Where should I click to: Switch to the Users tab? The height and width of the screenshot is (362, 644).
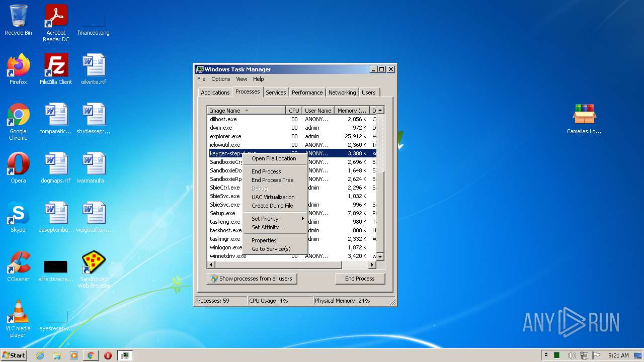pos(369,93)
